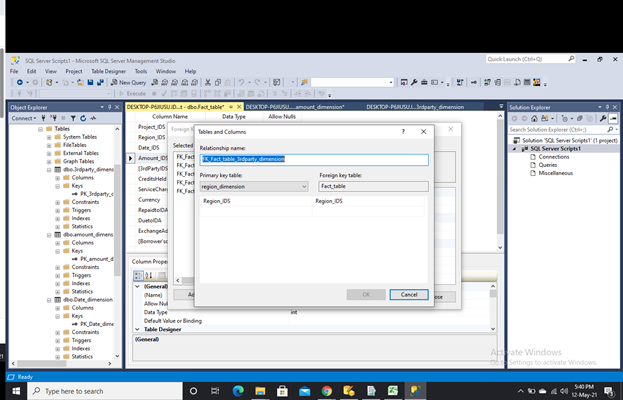This screenshot has width=623, height=400.
Task: Open Google Chrome from the taskbar
Action: coord(327,391)
